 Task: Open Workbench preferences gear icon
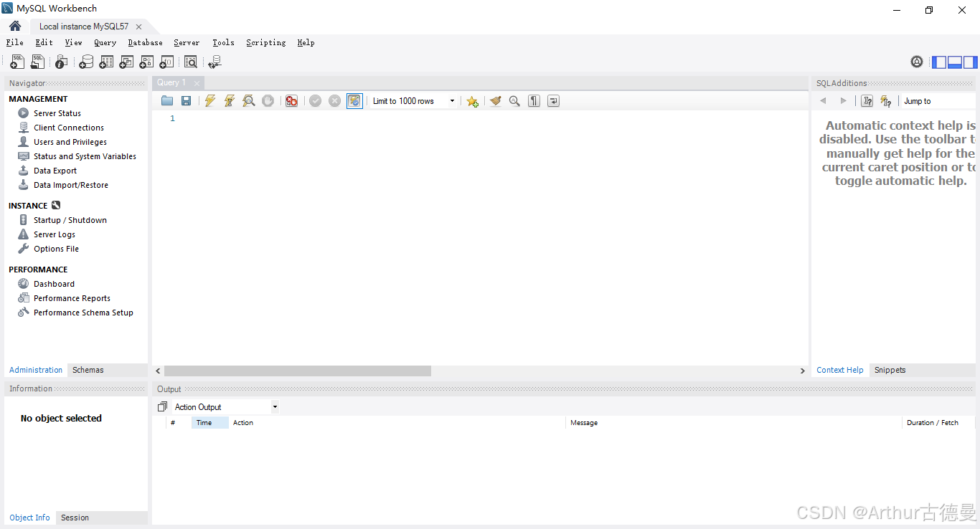click(x=917, y=62)
